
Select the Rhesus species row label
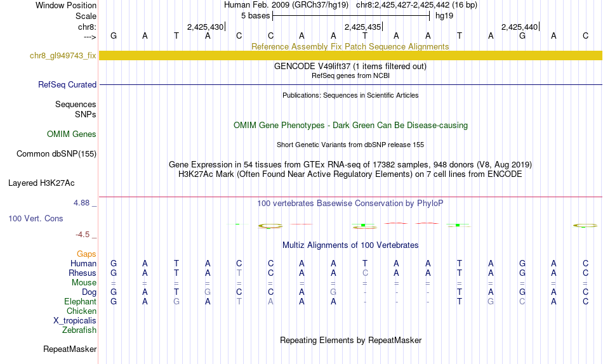point(83,273)
